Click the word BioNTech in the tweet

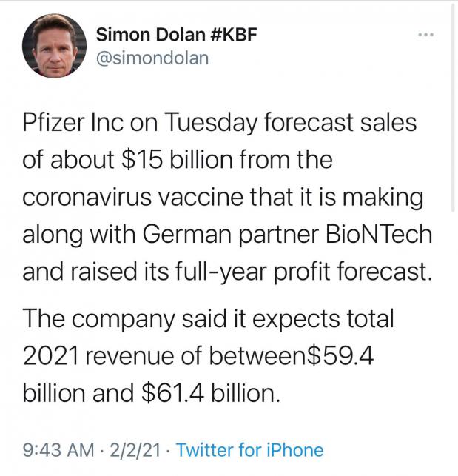(379, 235)
